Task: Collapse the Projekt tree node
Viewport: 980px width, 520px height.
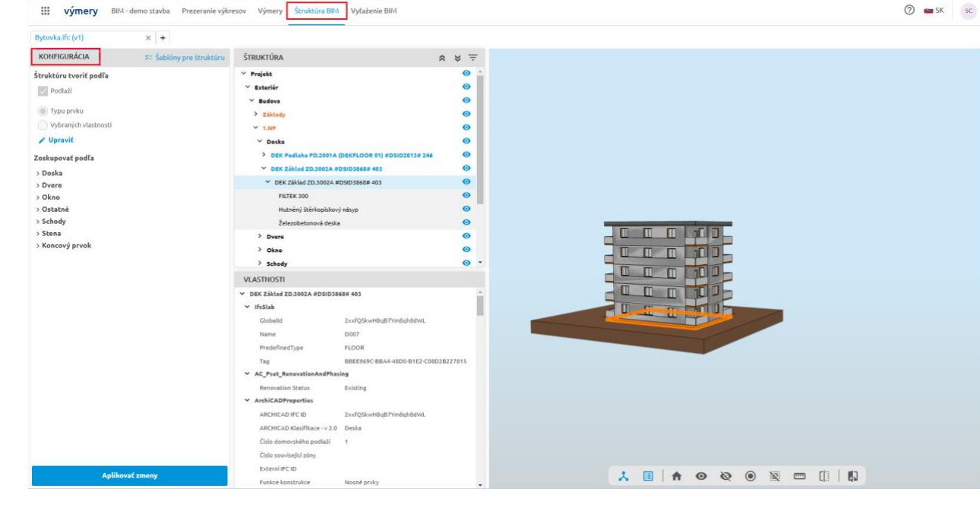Action: [243, 74]
